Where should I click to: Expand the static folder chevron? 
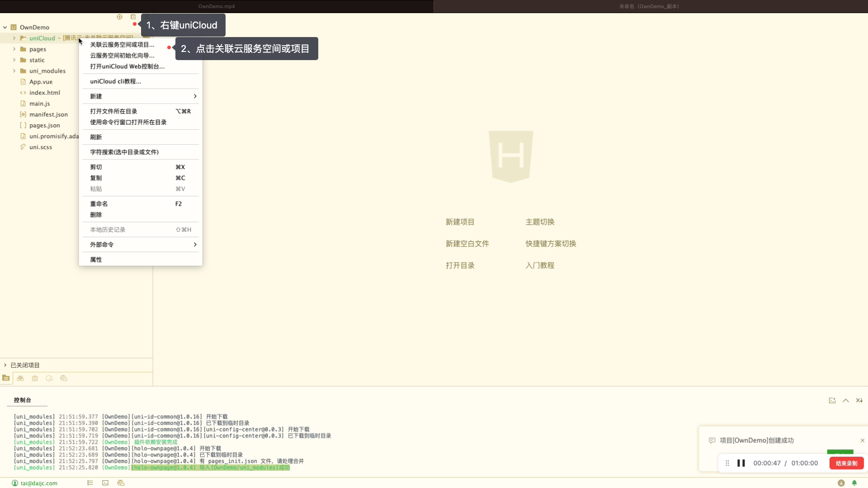coord(14,60)
